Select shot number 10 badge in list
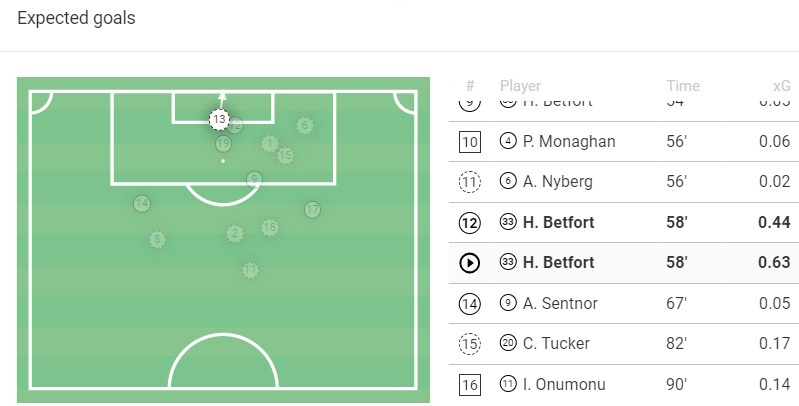This screenshot has height=406, width=799. pyautogui.click(x=470, y=142)
